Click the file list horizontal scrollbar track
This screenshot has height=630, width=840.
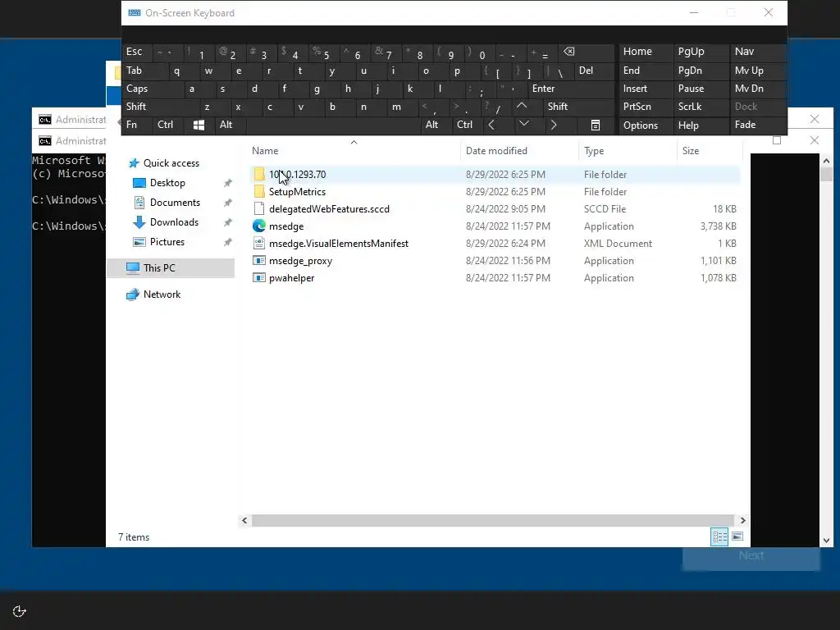tap(493, 520)
